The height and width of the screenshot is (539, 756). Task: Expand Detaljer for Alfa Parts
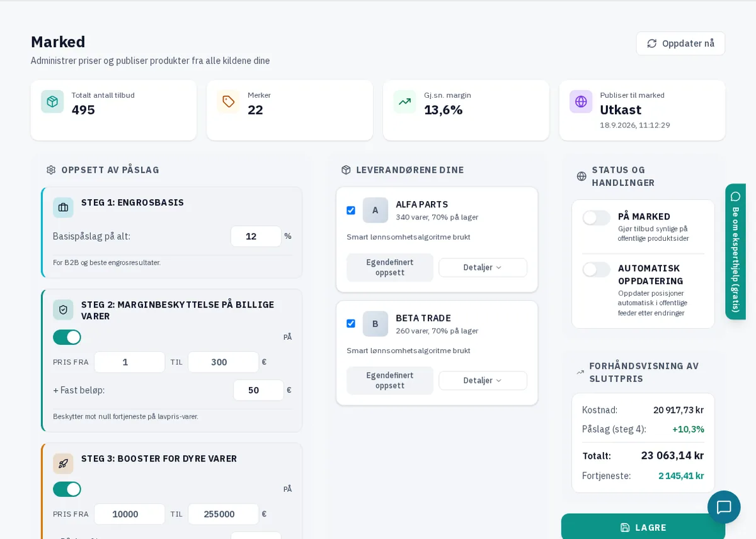point(483,267)
